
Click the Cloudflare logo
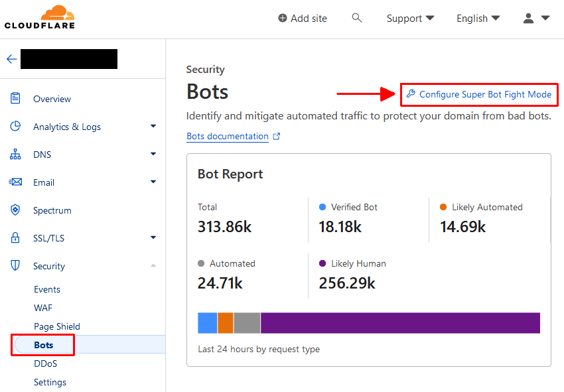40,17
